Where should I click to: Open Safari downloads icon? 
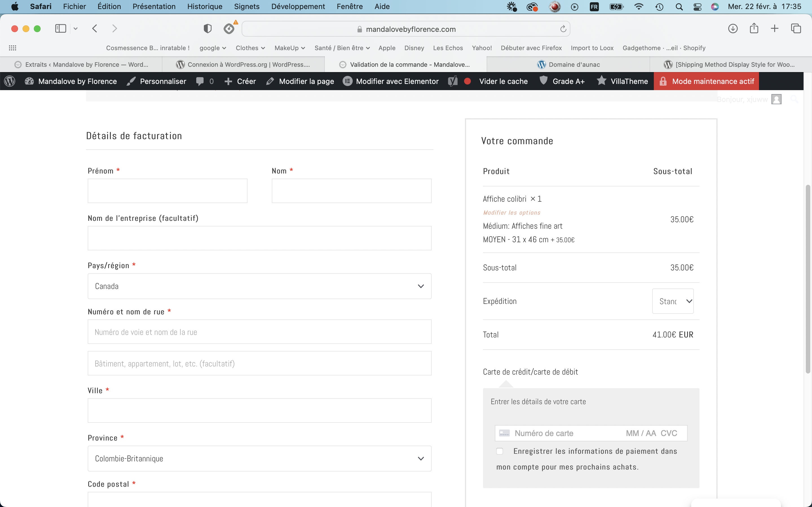pyautogui.click(x=732, y=28)
